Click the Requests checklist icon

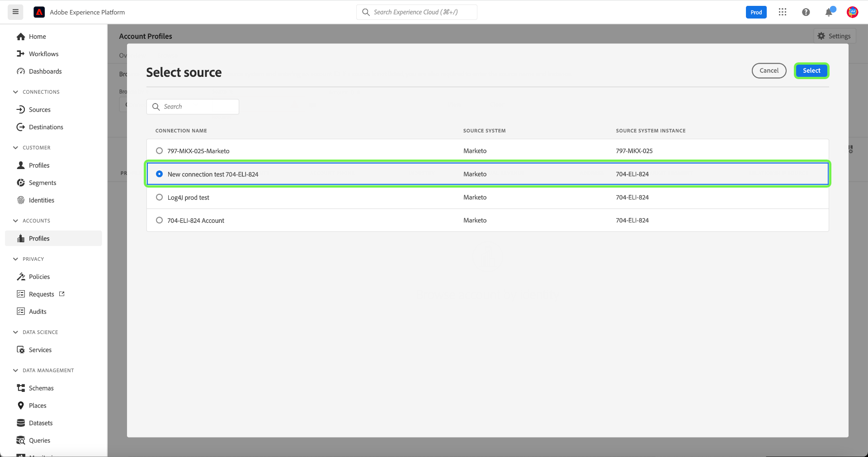pos(21,294)
